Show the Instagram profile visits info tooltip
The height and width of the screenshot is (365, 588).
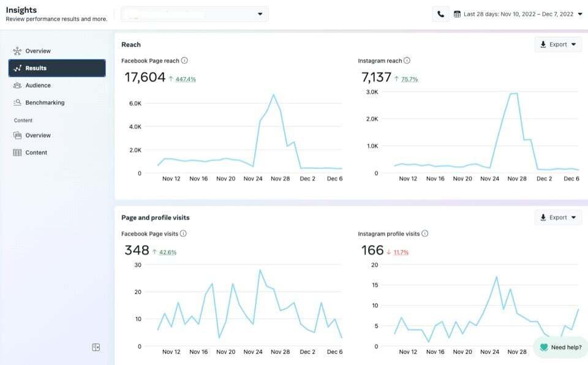coord(425,233)
